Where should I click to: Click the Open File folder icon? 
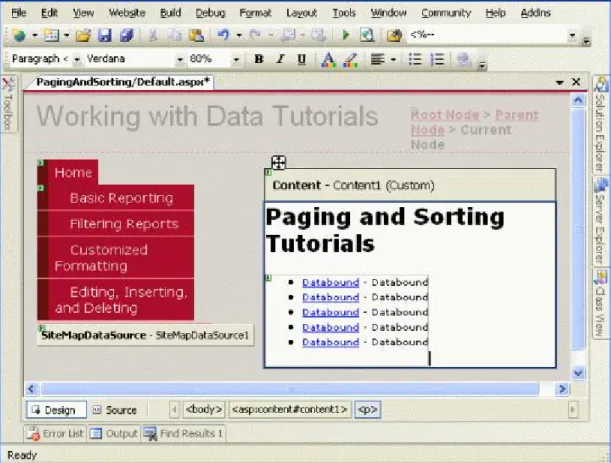point(83,35)
